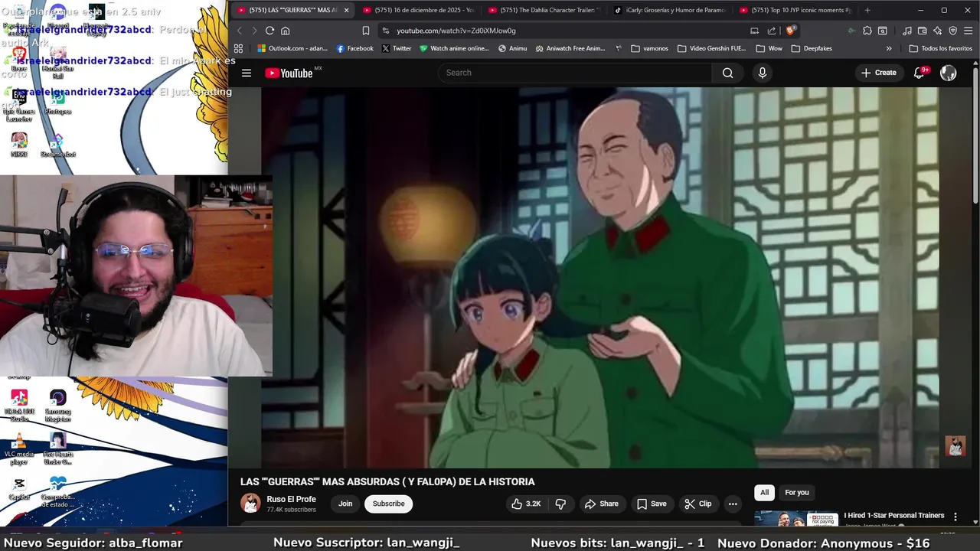Open the share icon in the address bar
This screenshot has height=551, width=980.
click(772, 31)
